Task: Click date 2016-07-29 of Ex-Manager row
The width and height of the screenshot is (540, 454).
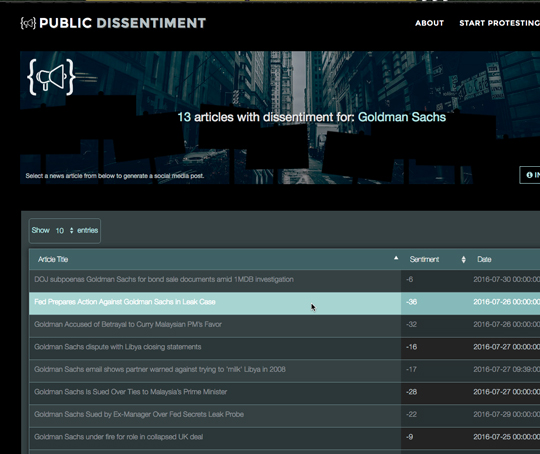Action: click(x=507, y=414)
